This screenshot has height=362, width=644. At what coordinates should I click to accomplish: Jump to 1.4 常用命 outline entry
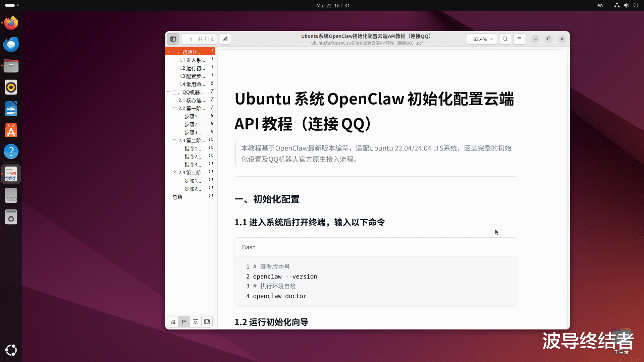click(192, 84)
